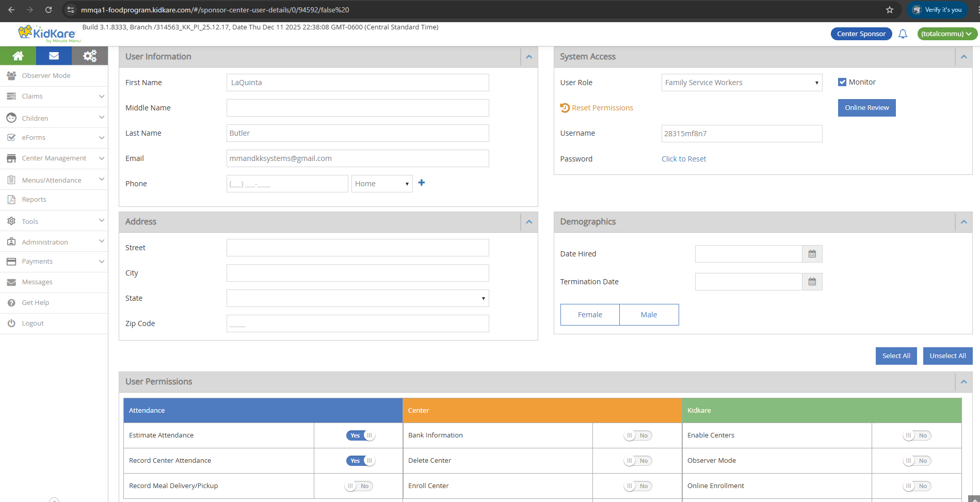
Task: Click the Online Review button
Action: coord(866,108)
